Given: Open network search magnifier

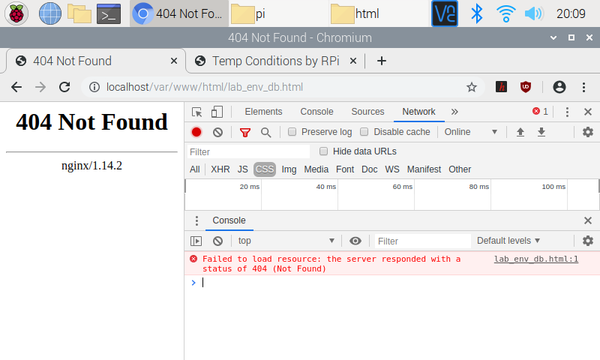Looking at the screenshot, I should tap(266, 132).
